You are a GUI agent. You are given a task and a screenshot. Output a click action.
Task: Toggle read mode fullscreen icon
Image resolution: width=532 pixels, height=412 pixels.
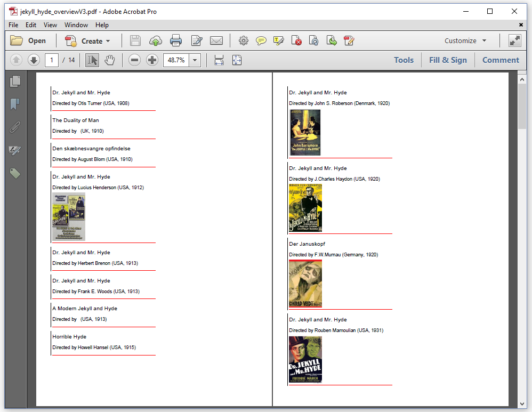(x=514, y=41)
